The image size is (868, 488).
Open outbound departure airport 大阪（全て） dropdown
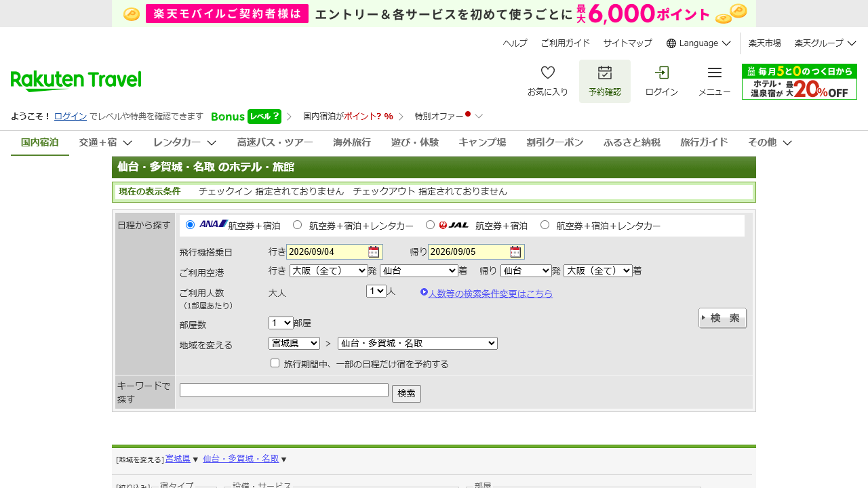point(328,270)
